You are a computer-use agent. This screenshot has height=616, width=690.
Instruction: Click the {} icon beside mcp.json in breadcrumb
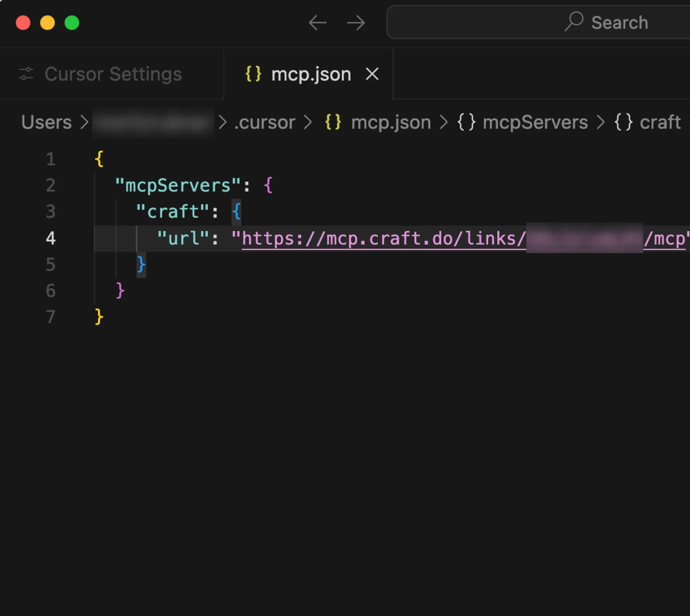(x=334, y=122)
